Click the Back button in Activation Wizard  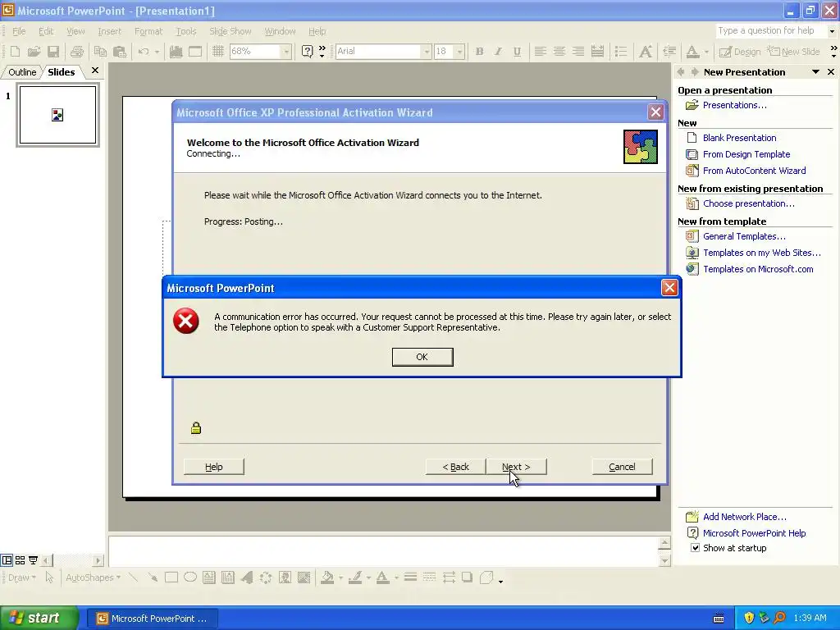pyautogui.click(x=455, y=467)
